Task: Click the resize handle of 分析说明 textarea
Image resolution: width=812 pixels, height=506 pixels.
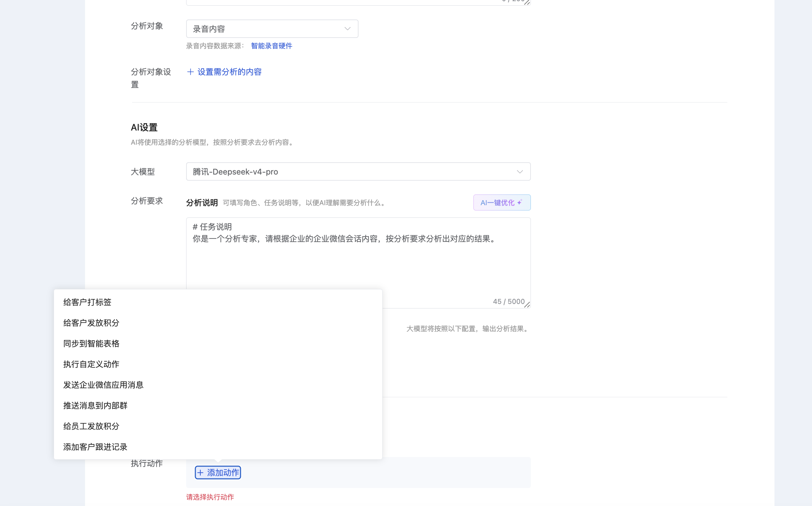Action: (527, 305)
